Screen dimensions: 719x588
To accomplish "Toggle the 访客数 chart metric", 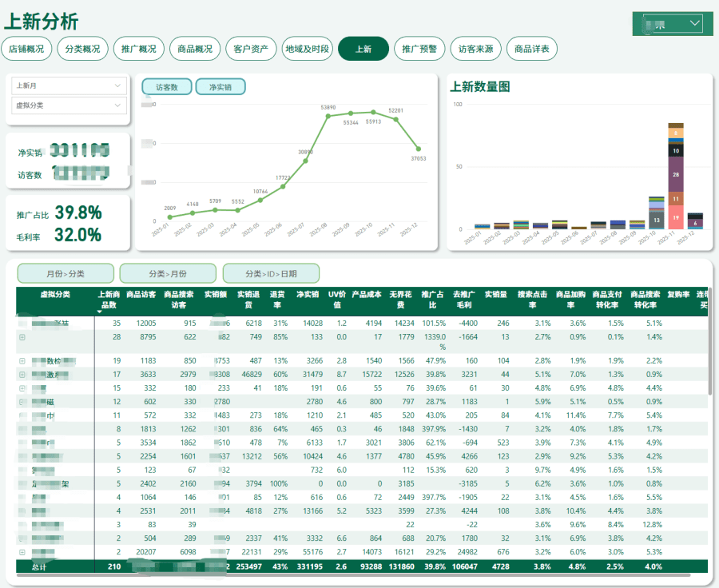I will coord(167,87).
